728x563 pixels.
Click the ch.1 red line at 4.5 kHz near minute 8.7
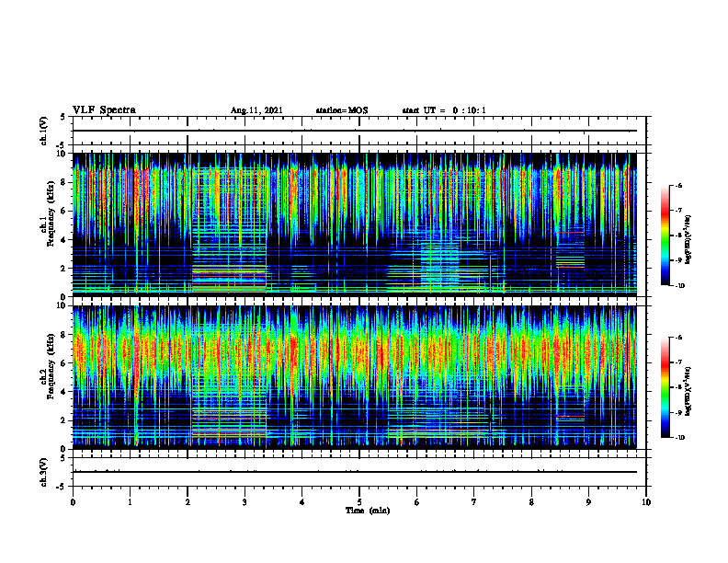tap(570, 232)
